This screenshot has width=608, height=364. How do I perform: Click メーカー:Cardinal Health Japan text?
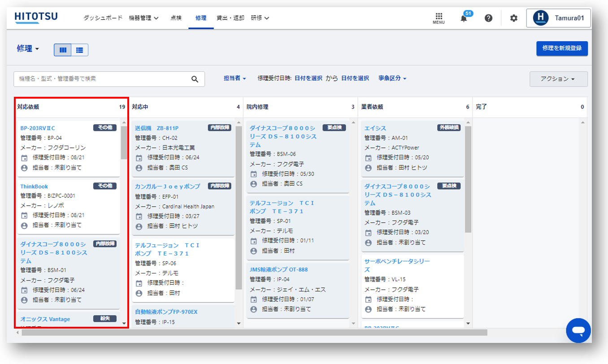pos(175,207)
